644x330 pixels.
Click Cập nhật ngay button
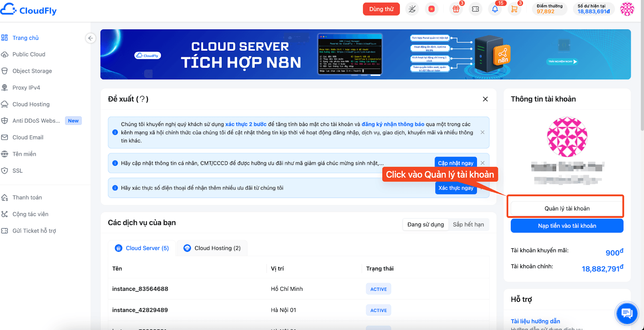coord(456,163)
